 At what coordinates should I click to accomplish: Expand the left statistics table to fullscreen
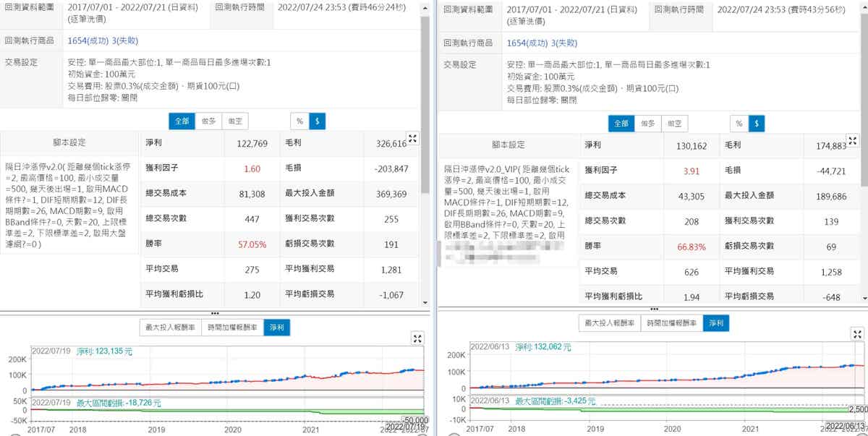[x=413, y=138]
